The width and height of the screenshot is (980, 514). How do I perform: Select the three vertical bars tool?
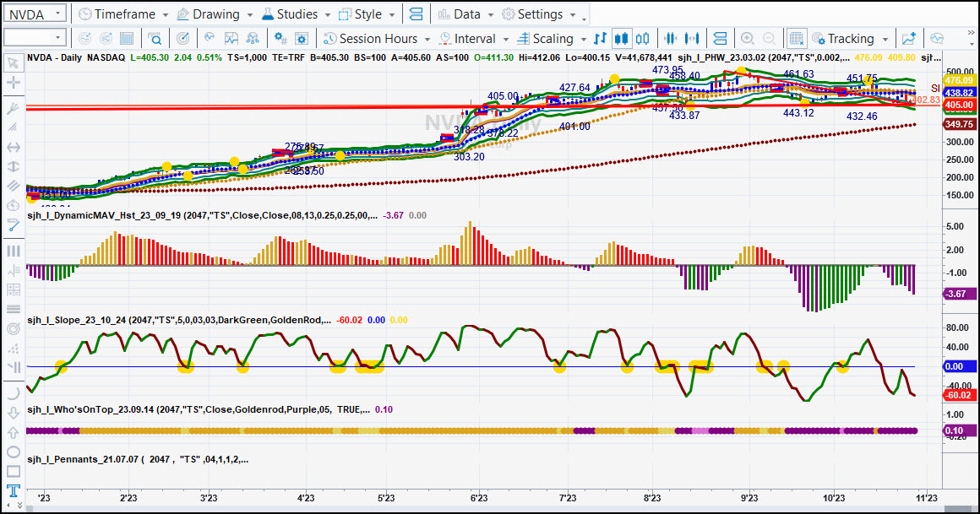click(13, 251)
